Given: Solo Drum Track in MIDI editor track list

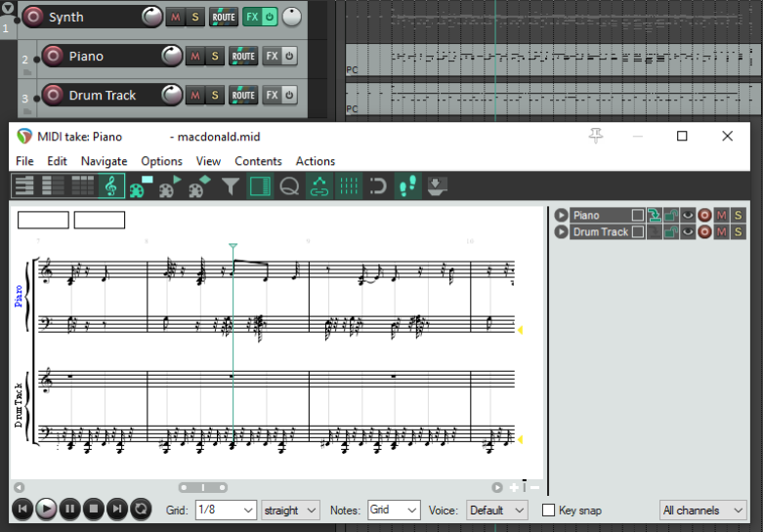Looking at the screenshot, I should pyautogui.click(x=739, y=232).
